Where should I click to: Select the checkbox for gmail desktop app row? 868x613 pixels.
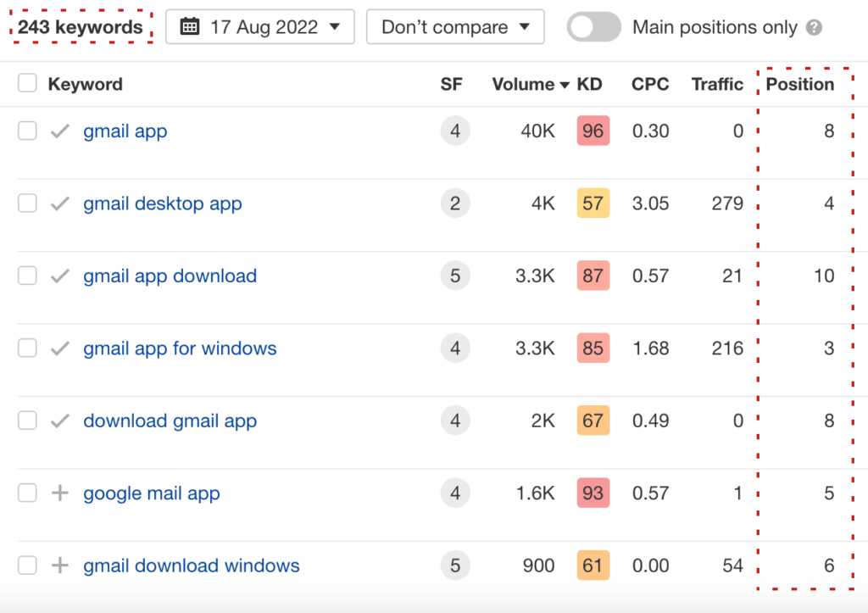pos(27,203)
